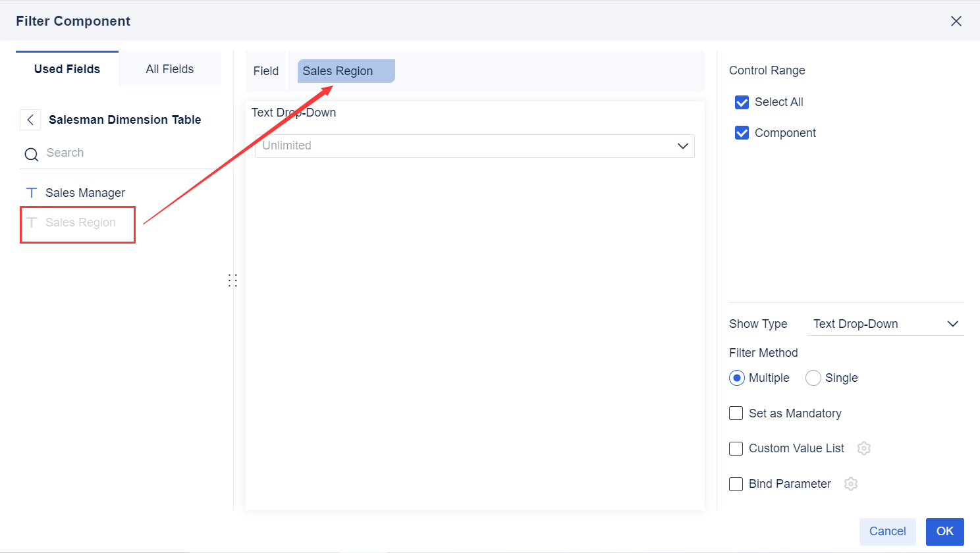Click the chevron inside the Unlimited box
The height and width of the screenshot is (553, 980).
[x=682, y=146]
